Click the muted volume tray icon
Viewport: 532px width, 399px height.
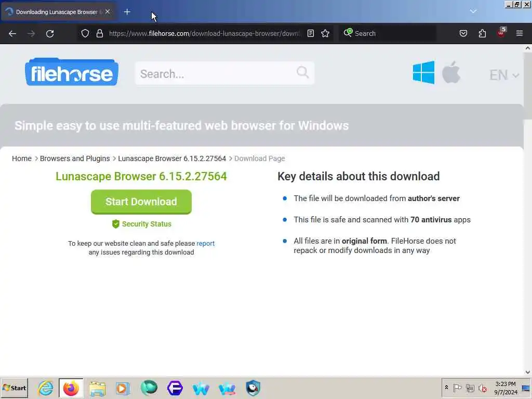[x=482, y=388]
